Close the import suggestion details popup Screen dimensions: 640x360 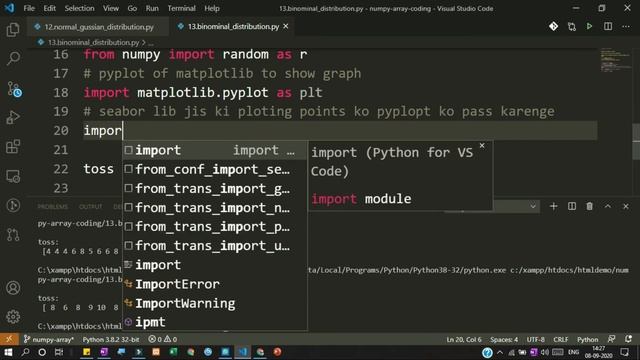click(482, 146)
